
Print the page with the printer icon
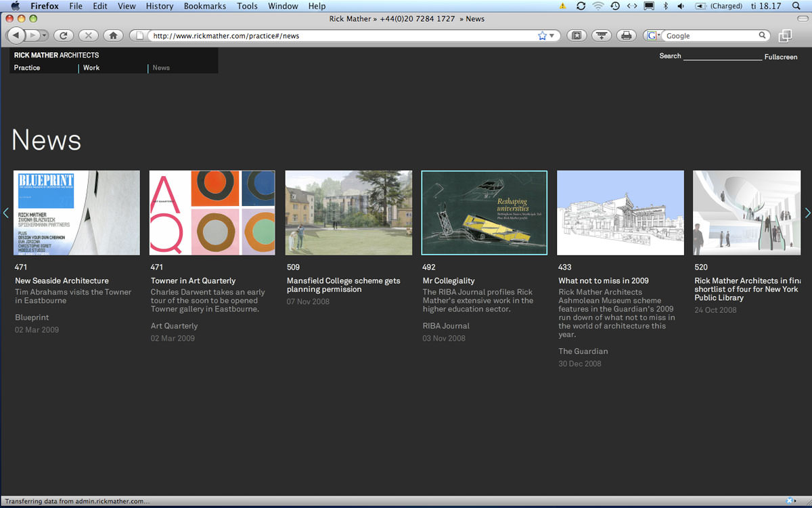pos(627,35)
